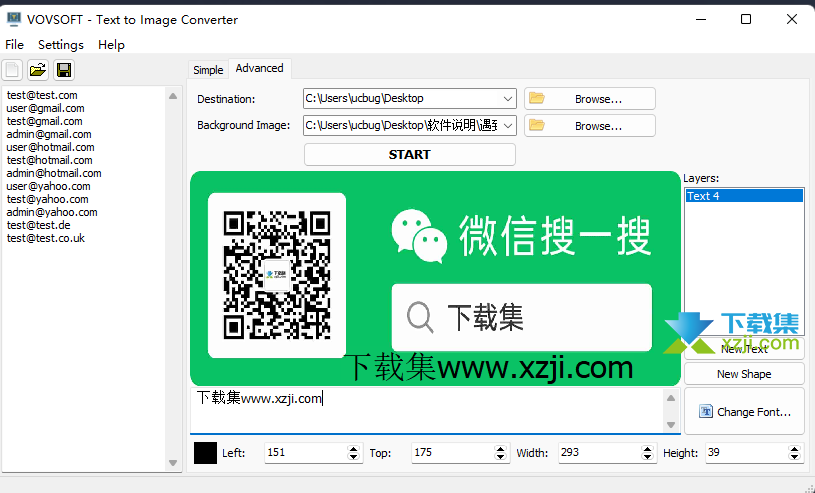Click the Left value field
815x493 pixels.
[305, 452]
